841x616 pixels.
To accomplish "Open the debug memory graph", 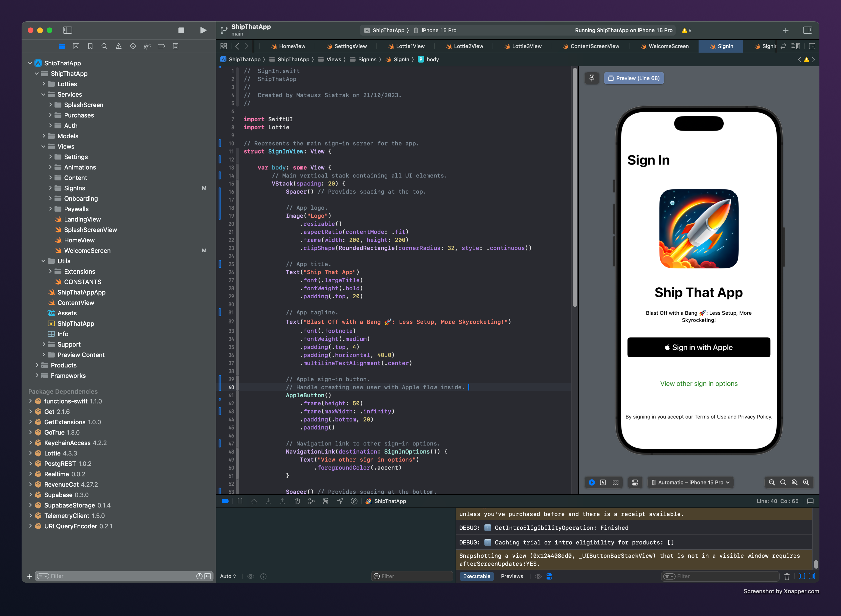I will [311, 501].
